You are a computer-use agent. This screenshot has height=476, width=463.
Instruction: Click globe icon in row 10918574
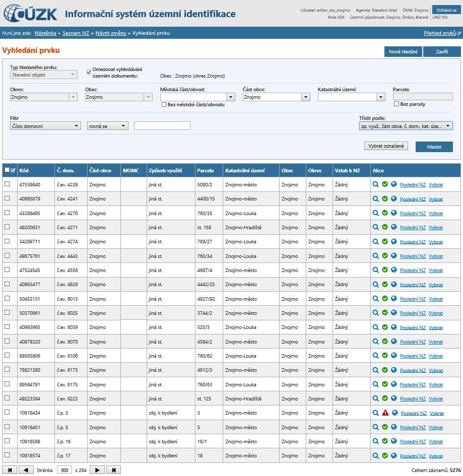pyautogui.click(x=394, y=455)
